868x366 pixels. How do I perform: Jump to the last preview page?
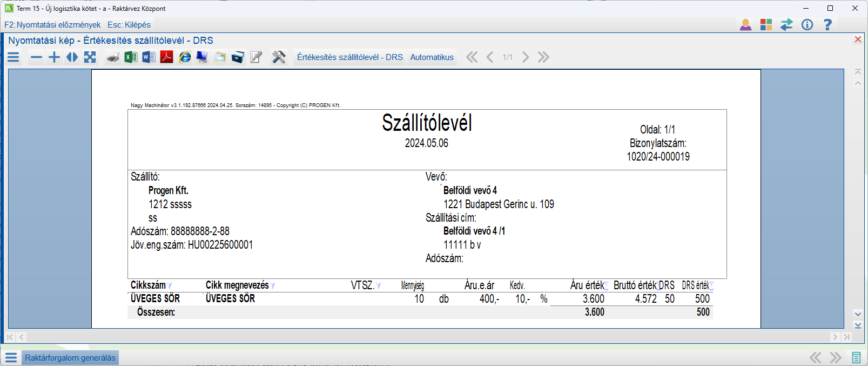[543, 57]
